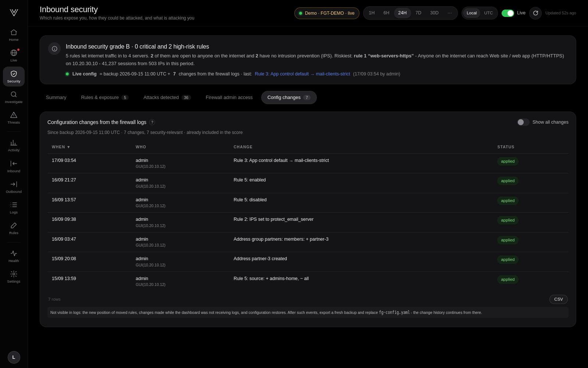Click the refresh icon button
The image size is (588, 368).
[x=535, y=13]
